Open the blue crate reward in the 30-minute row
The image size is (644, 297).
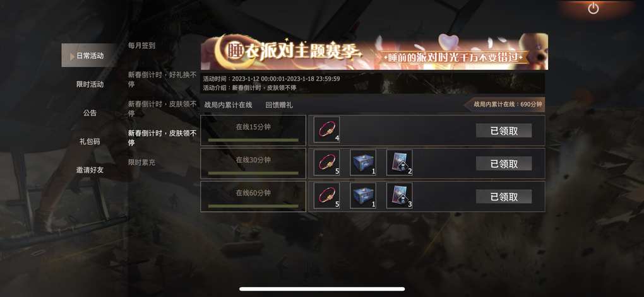click(363, 163)
